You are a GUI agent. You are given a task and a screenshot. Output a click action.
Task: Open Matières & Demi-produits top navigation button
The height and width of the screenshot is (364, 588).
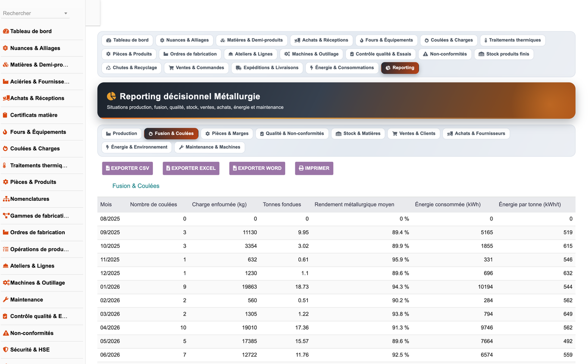tap(251, 40)
